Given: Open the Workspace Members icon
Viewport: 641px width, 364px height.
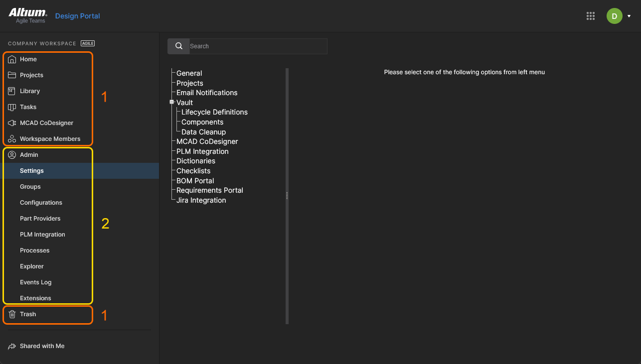Looking at the screenshot, I should [x=12, y=139].
